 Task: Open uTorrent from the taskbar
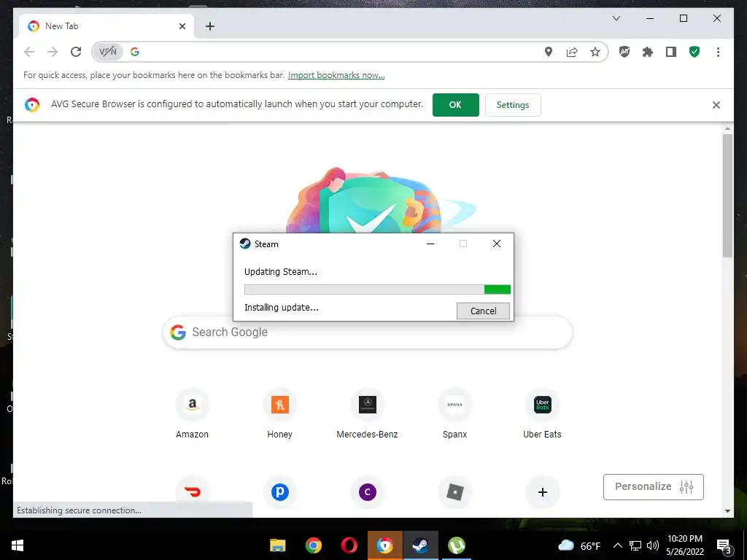coord(457,545)
